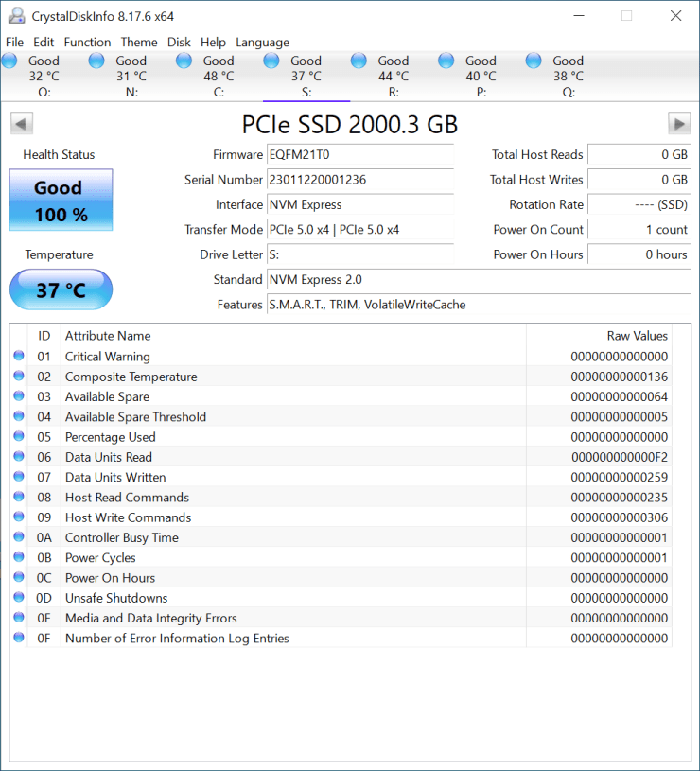This screenshot has height=771, width=700.
Task: Select drive S: status orb
Action: click(x=271, y=61)
